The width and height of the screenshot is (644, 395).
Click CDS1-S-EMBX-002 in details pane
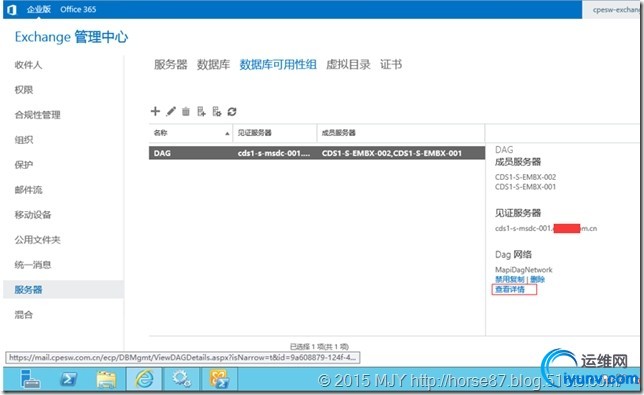525,177
